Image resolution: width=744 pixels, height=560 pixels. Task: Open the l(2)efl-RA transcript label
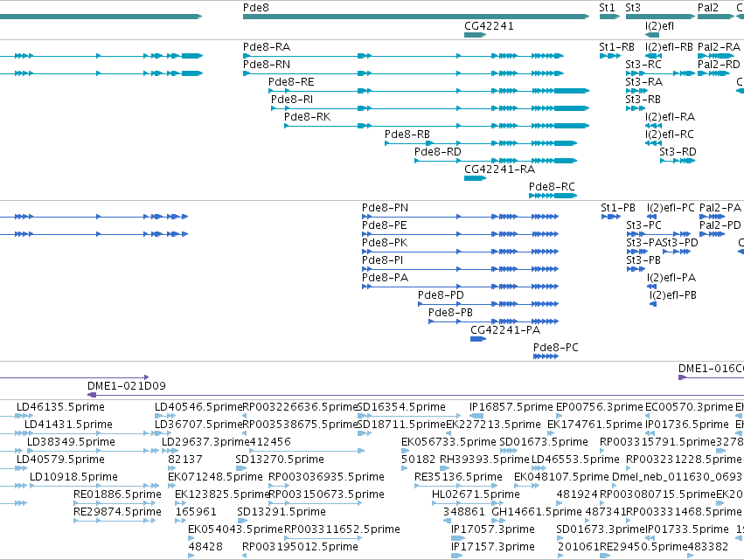(x=670, y=117)
